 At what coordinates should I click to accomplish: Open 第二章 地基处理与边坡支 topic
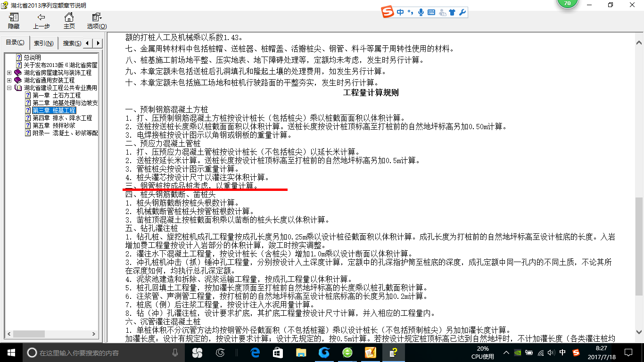point(65,103)
